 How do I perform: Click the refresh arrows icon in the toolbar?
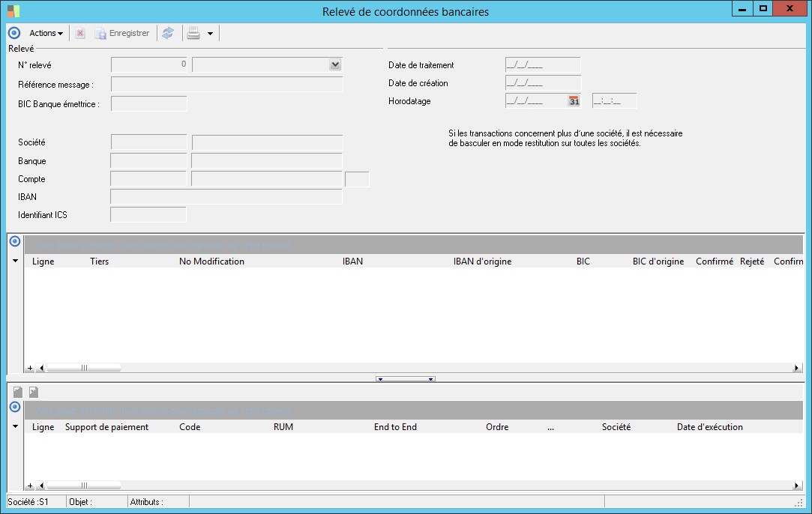click(x=168, y=33)
